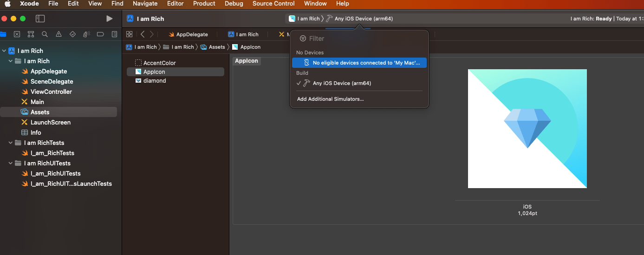Click the I am Rich scheme selector
Image resolution: width=644 pixels, height=255 pixels.
tap(304, 19)
